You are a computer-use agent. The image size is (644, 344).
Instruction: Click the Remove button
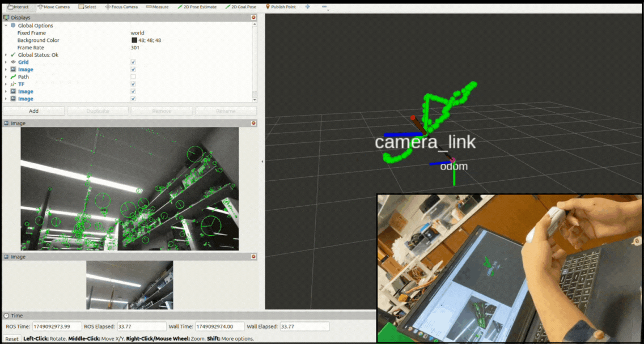point(162,111)
